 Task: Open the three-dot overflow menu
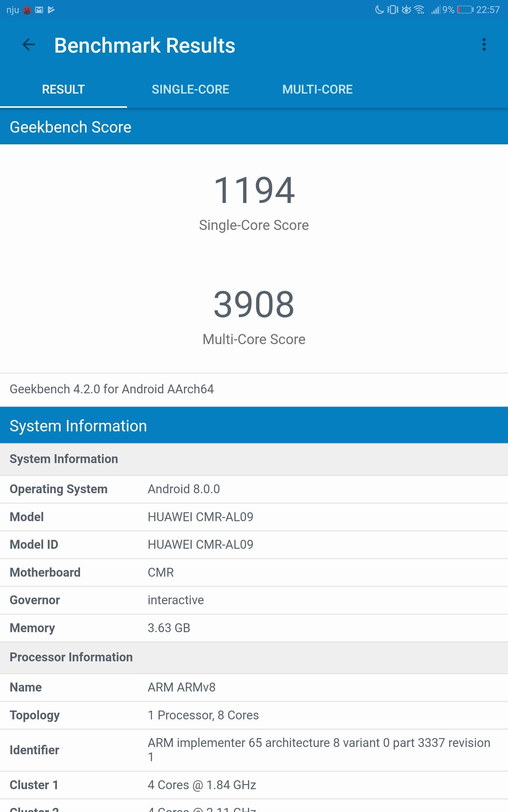pyautogui.click(x=484, y=44)
